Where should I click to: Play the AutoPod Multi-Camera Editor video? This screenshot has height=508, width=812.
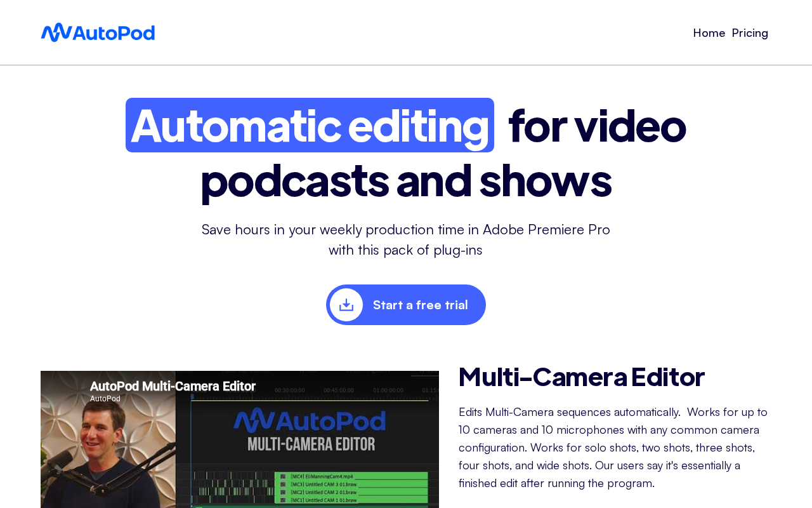click(x=240, y=439)
